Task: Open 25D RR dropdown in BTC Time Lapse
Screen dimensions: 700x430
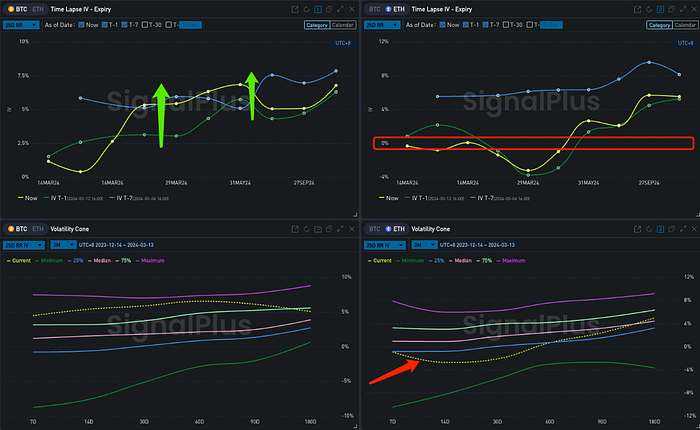Action: pyautogui.click(x=19, y=24)
